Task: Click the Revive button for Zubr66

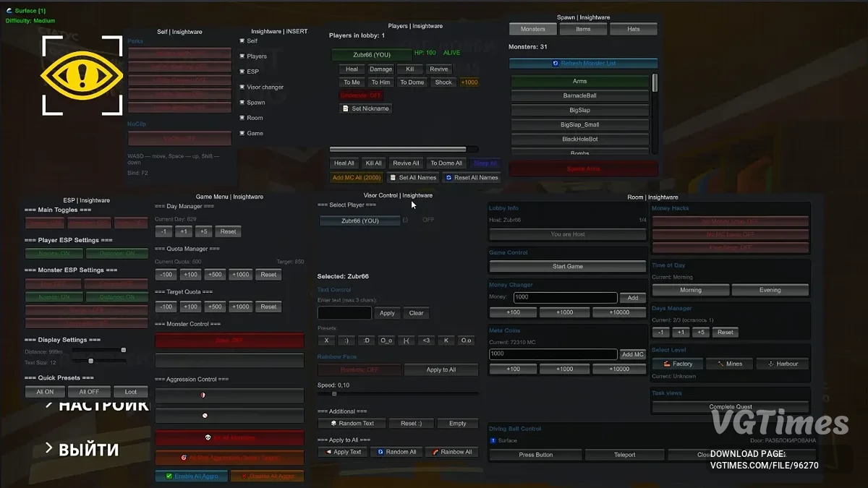Action: point(438,69)
